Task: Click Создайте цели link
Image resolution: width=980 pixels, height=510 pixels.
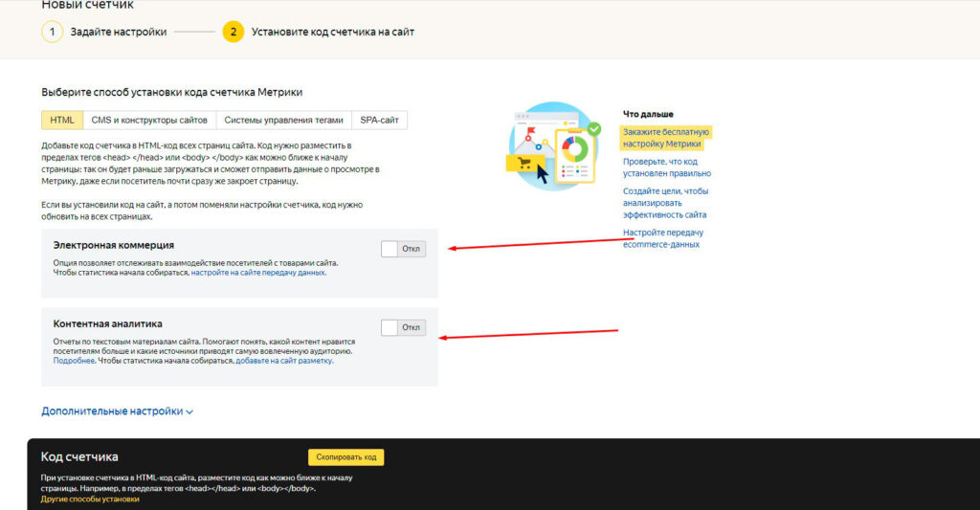Action: (665, 203)
